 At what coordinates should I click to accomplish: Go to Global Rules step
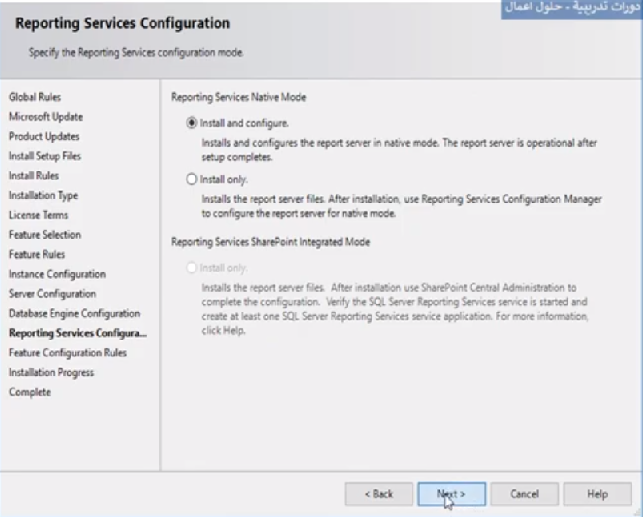tap(35, 97)
